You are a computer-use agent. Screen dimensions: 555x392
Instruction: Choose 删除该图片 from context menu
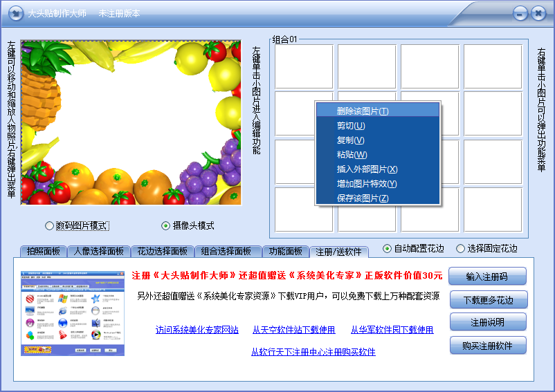(x=363, y=111)
